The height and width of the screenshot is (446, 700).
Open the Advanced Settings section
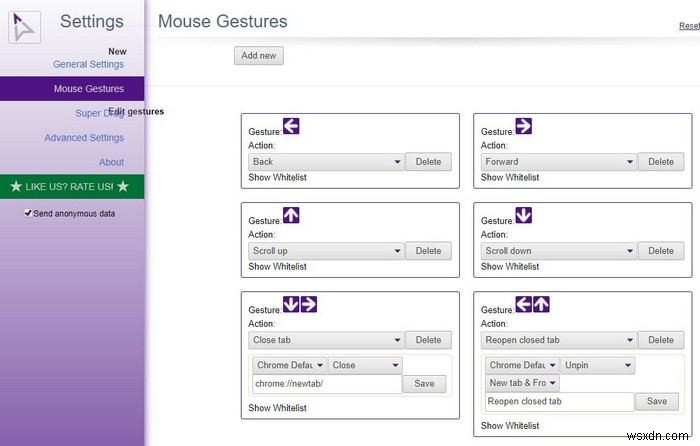[x=84, y=138]
